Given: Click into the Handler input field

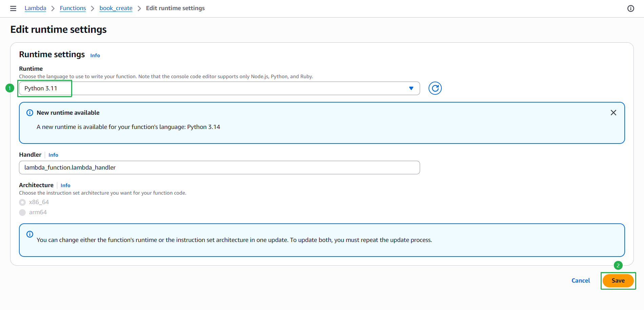Looking at the screenshot, I should click(x=220, y=168).
